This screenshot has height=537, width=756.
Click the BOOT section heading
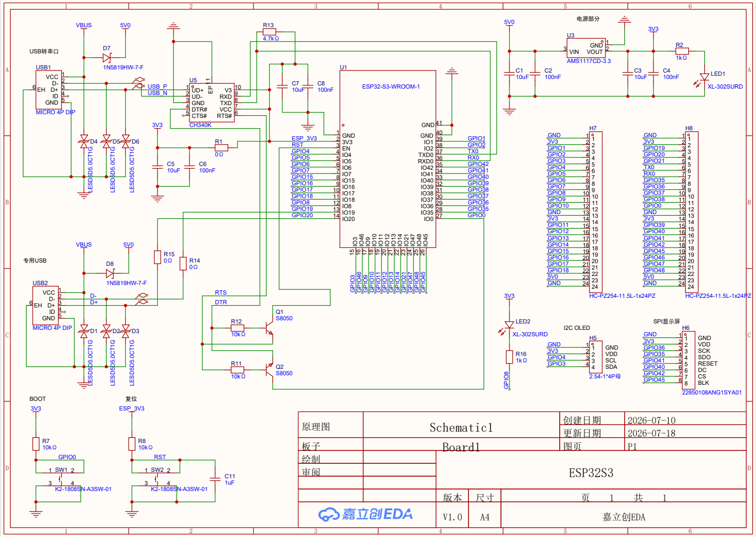coord(37,399)
